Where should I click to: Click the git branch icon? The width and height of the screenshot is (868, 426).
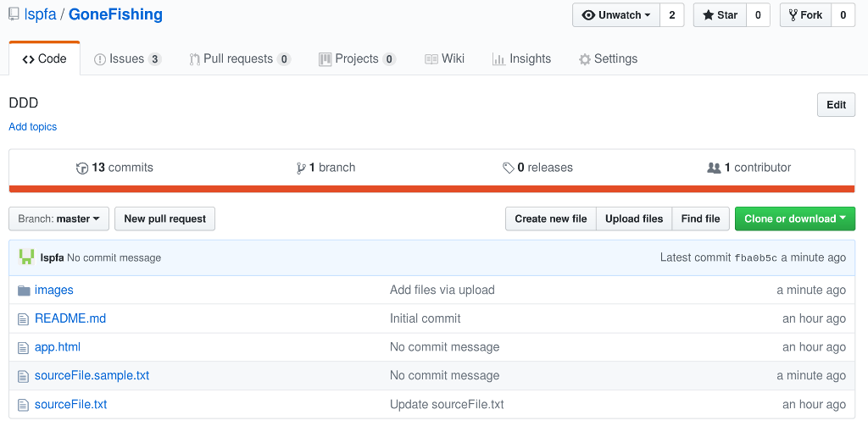(301, 168)
